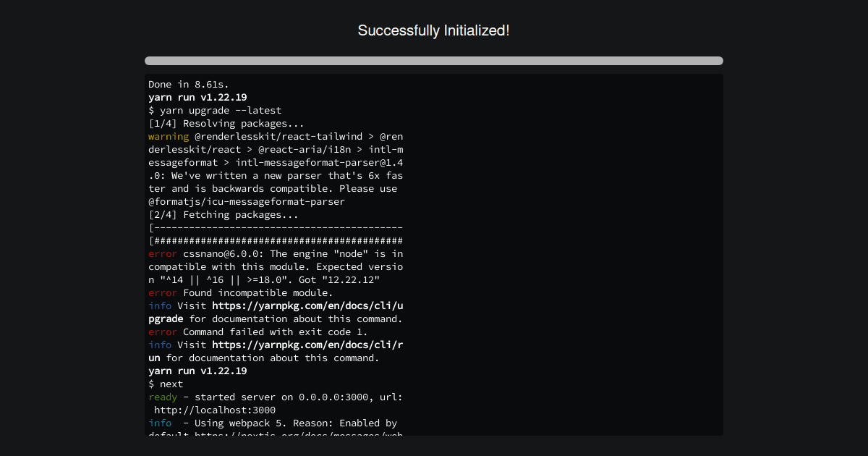Select the "$ yarn upgrade --latest" command line
The image size is (868, 456).
[x=215, y=110]
